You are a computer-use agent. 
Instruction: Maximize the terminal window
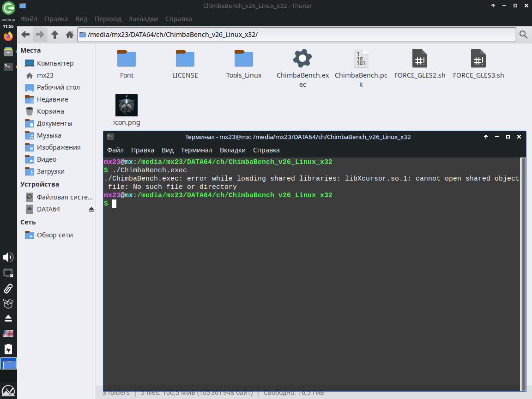tap(508, 137)
